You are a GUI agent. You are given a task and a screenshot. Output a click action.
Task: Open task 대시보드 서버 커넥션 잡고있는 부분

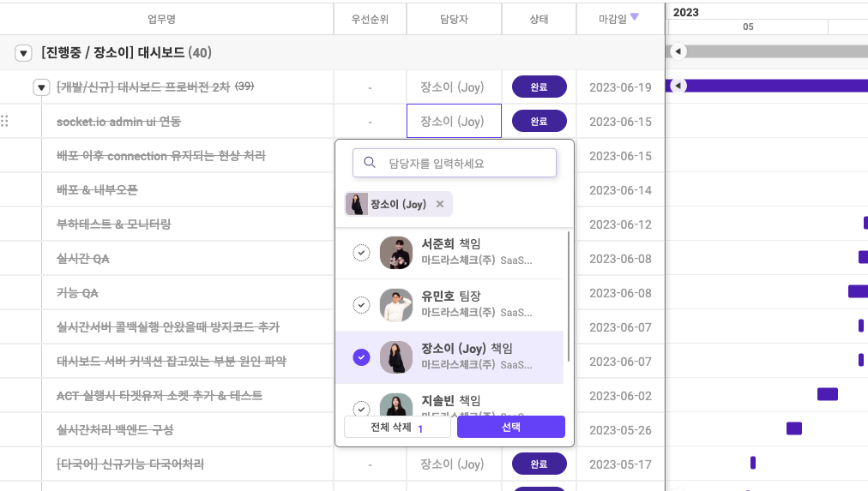pos(172,362)
